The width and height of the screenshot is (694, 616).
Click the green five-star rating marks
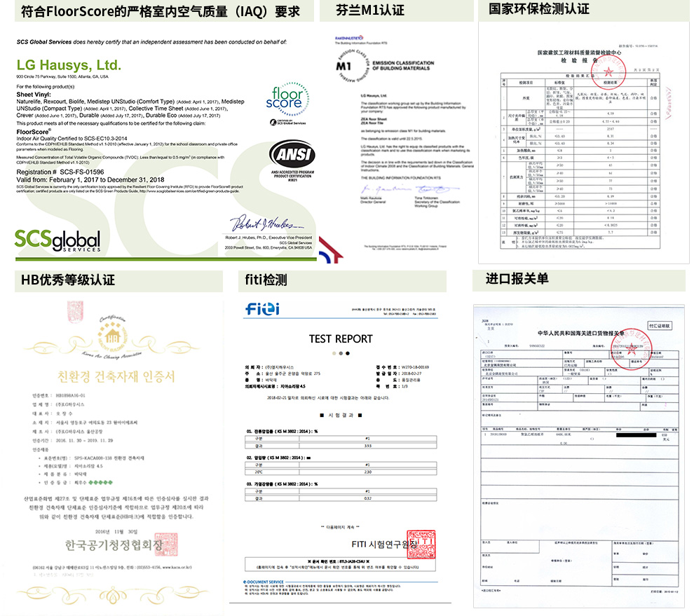pos(100,482)
